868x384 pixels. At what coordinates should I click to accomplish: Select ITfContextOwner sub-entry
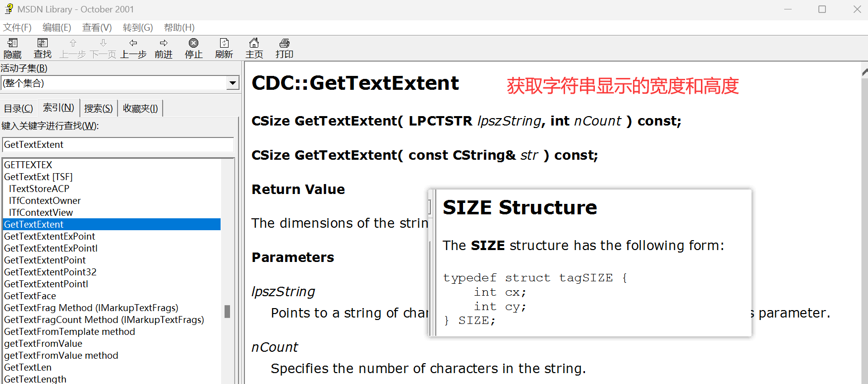click(45, 200)
